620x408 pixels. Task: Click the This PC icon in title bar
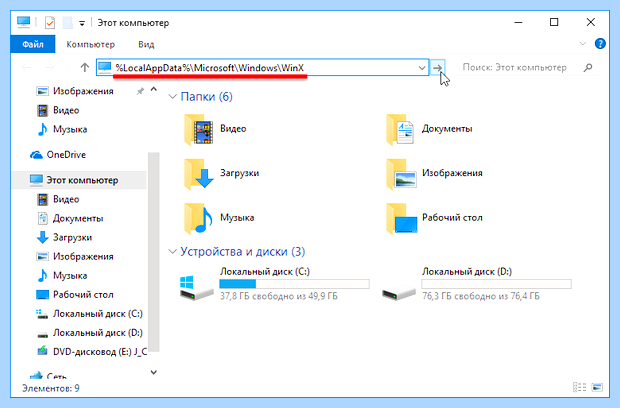point(24,22)
